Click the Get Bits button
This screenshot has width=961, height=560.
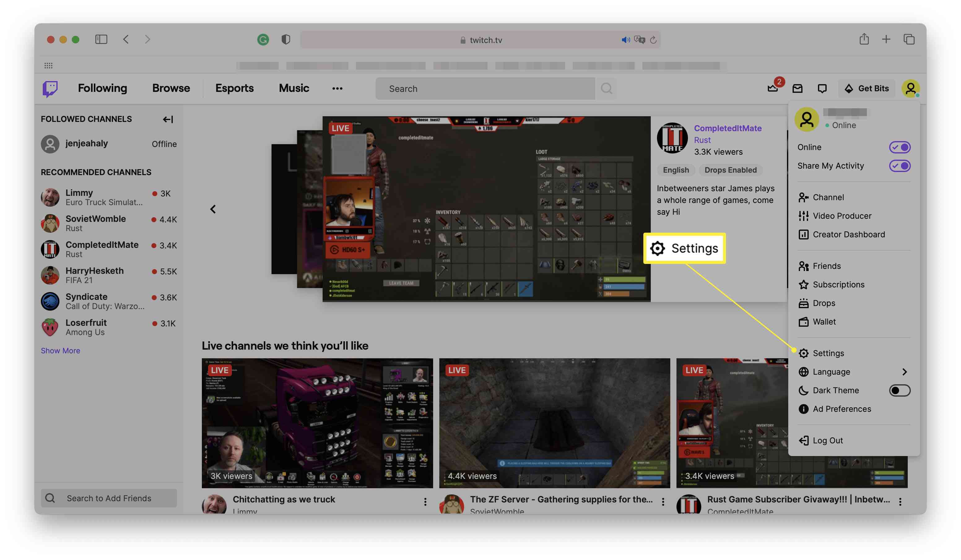[867, 88]
